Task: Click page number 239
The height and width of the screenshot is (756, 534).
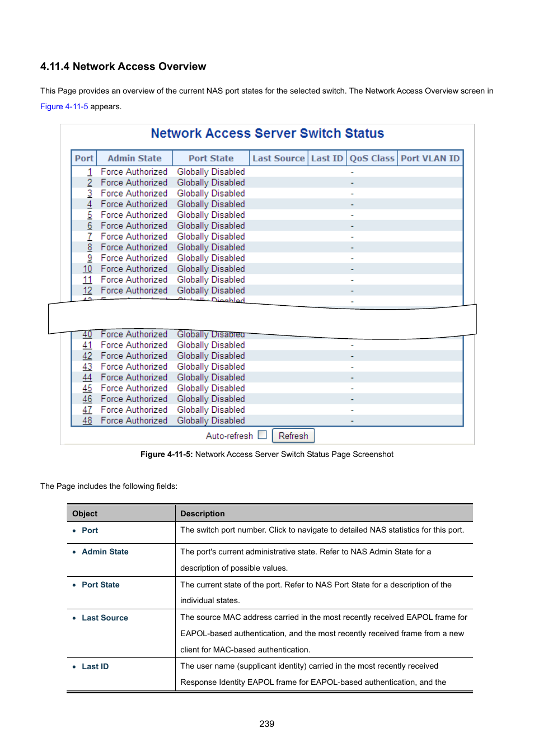Action: tap(267, 724)
